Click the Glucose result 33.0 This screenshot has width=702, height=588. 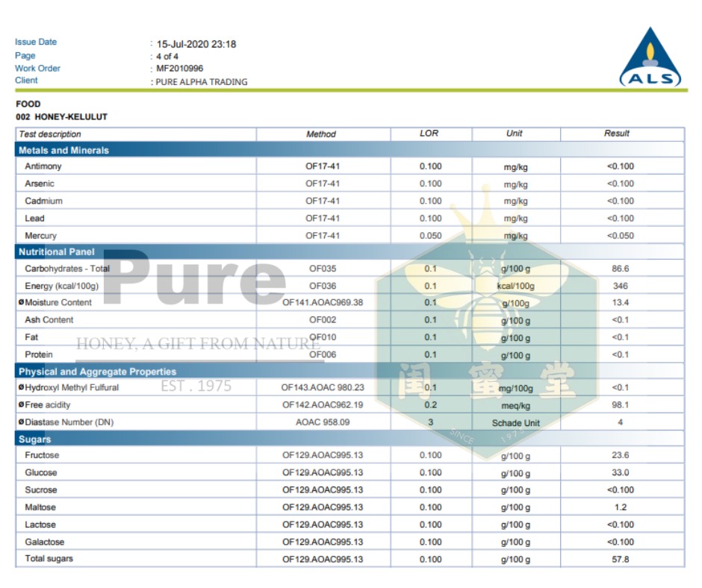click(x=620, y=472)
